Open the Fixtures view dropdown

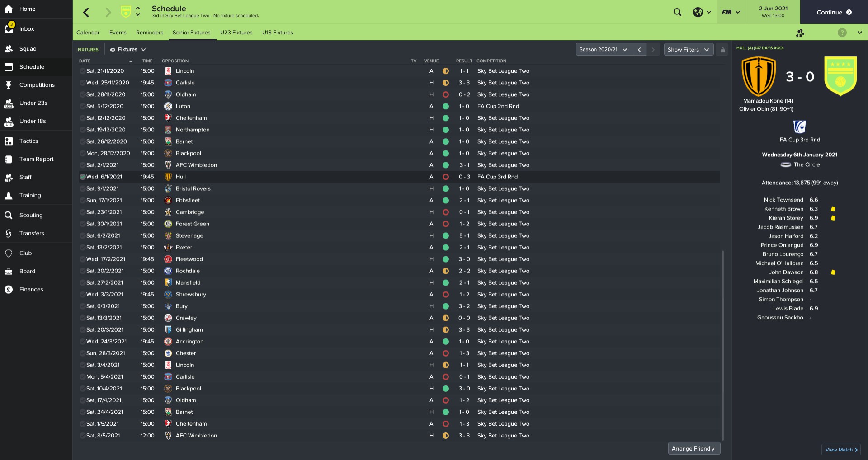pos(128,50)
